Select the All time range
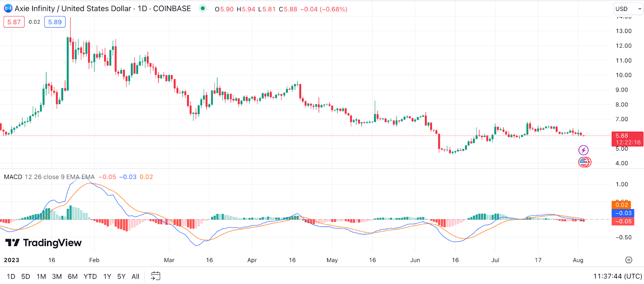This screenshot has width=644, height=284. [136, 276]
